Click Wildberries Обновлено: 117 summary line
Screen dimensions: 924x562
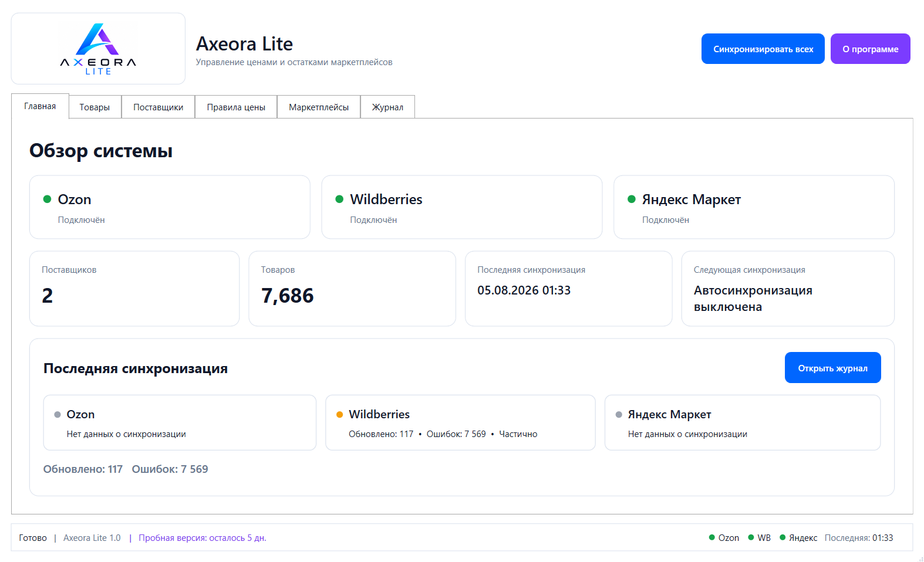443,434
